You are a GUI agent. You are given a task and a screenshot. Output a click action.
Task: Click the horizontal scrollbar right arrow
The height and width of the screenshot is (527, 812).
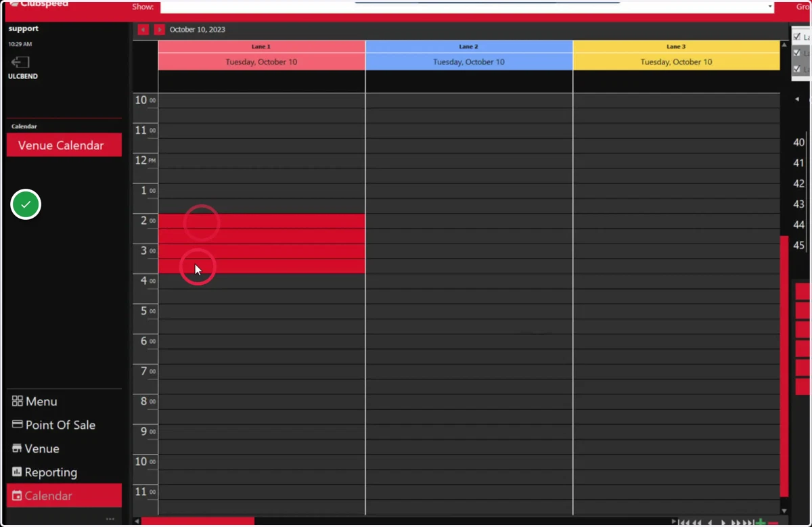(x=673, y=521)
